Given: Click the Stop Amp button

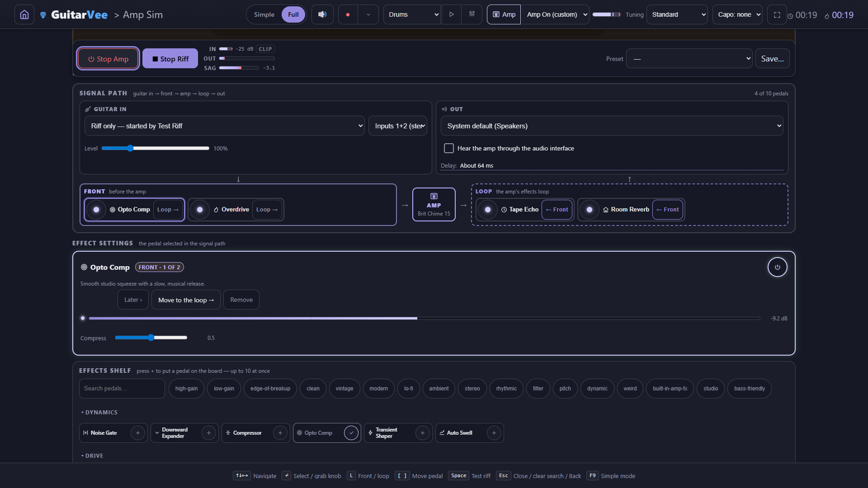Looking at the screenshot, I should [x=108, y=59].
